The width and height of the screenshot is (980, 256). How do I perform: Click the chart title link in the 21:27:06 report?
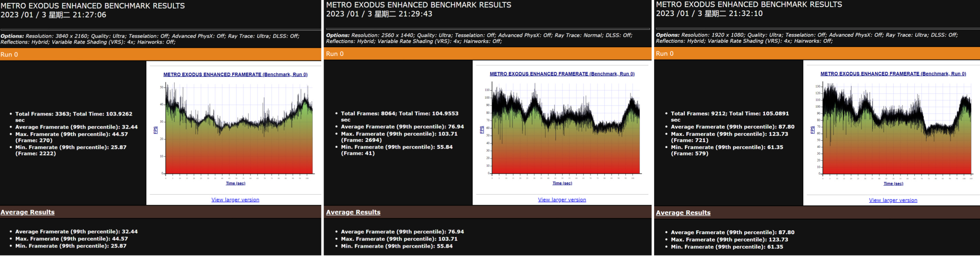[x=235, y=75]
